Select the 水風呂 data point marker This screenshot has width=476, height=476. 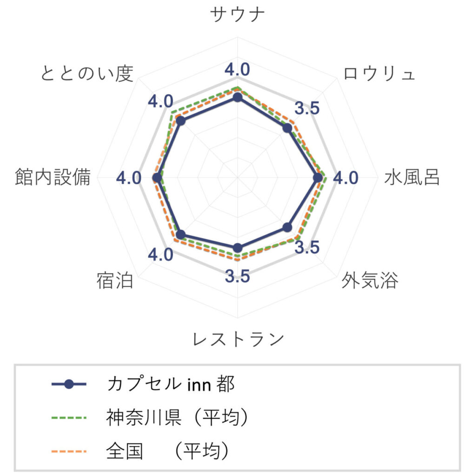pyautogui.click(x=318, y=178)
